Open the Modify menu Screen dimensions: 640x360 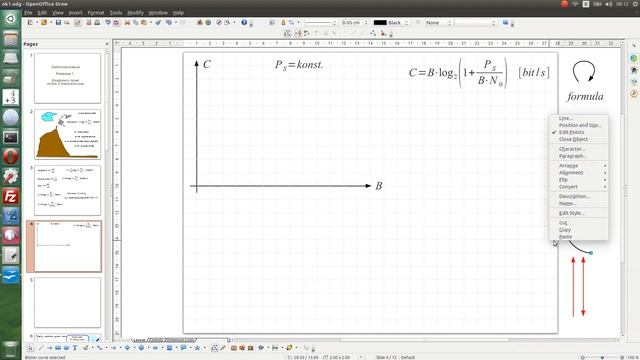(x=135, y=13)
